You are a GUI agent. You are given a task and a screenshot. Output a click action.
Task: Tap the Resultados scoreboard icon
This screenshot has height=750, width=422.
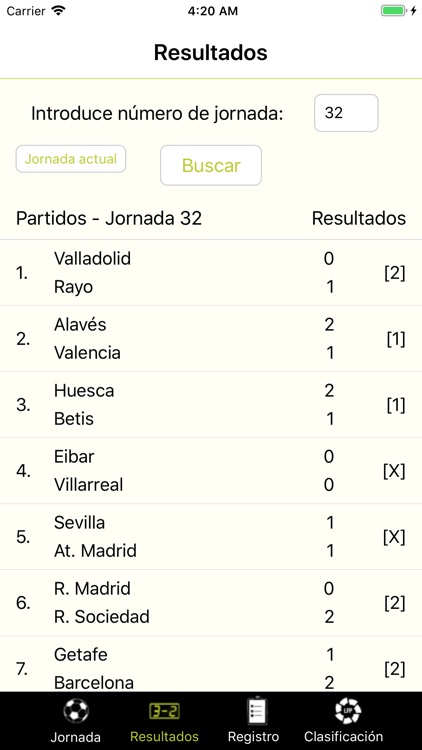pos(164,712)
